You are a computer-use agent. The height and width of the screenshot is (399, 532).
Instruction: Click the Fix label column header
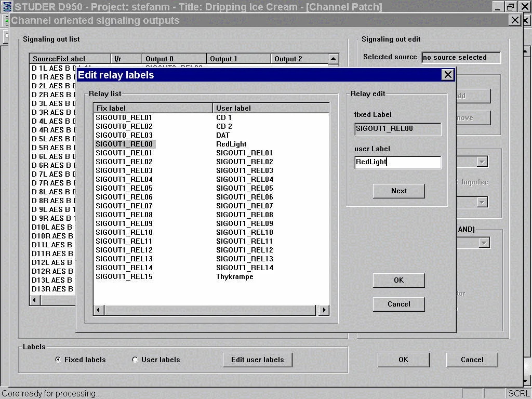click(153, 108)
